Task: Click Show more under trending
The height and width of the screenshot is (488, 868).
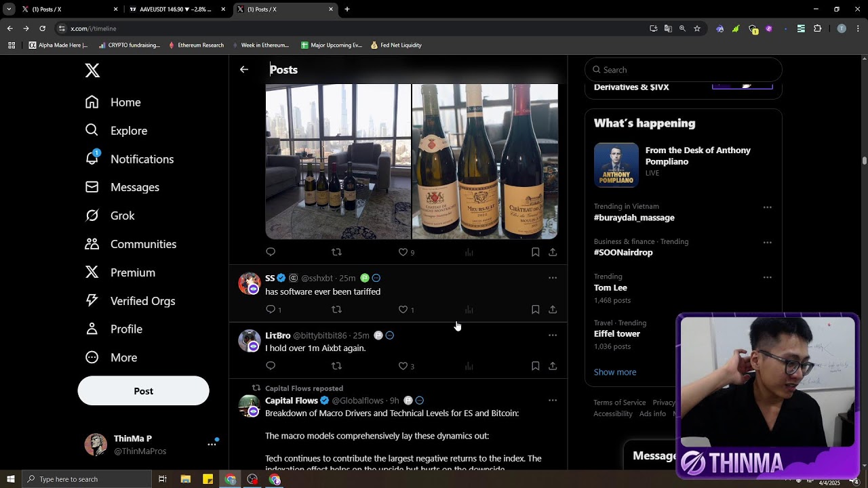Action: 615,372
